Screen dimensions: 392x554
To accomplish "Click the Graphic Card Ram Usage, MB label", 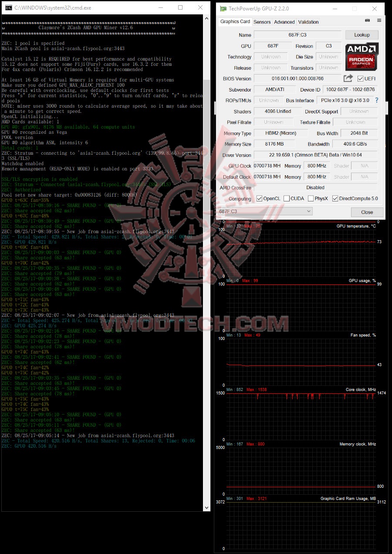I will point(348,498).
